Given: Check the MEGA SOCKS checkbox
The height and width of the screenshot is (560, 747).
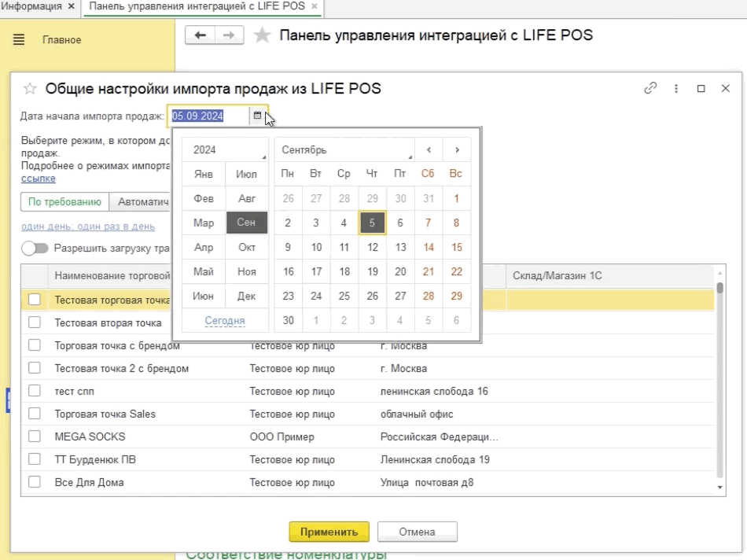Looking at the screenshot, I should point(35,436).
